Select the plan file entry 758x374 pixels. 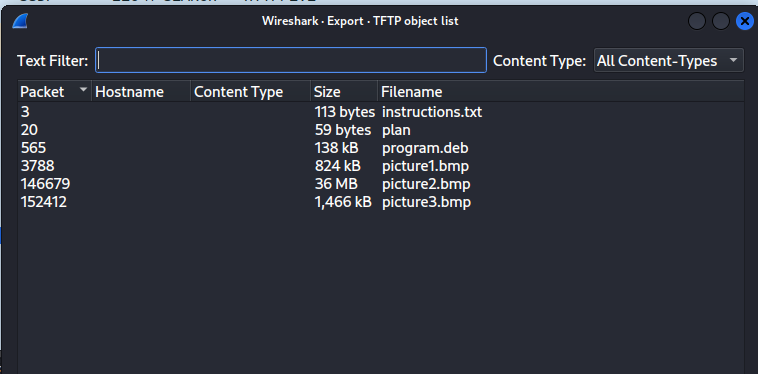point(396,130)
